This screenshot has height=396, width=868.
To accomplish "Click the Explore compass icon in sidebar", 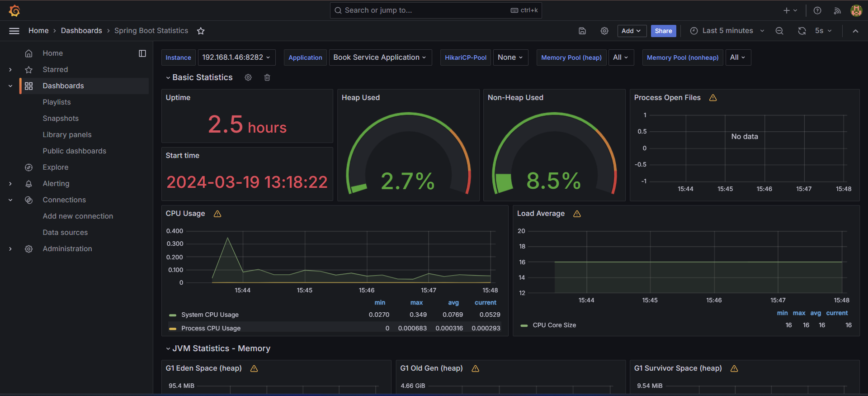I will [x=28, y=167].
